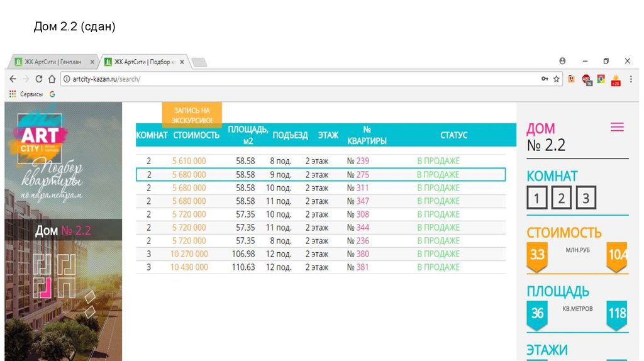
Task: Open the Сервисы apps shortcut
Action: tap(25, 94)
